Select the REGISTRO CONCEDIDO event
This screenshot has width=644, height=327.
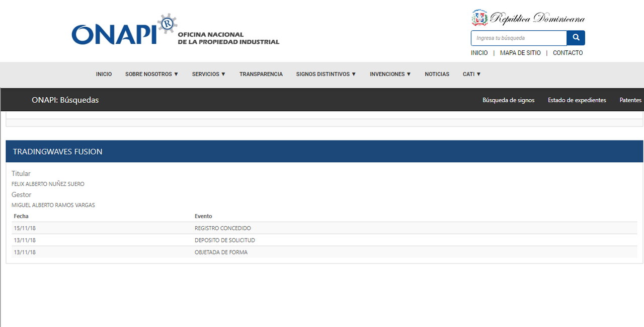coord(223,228)
